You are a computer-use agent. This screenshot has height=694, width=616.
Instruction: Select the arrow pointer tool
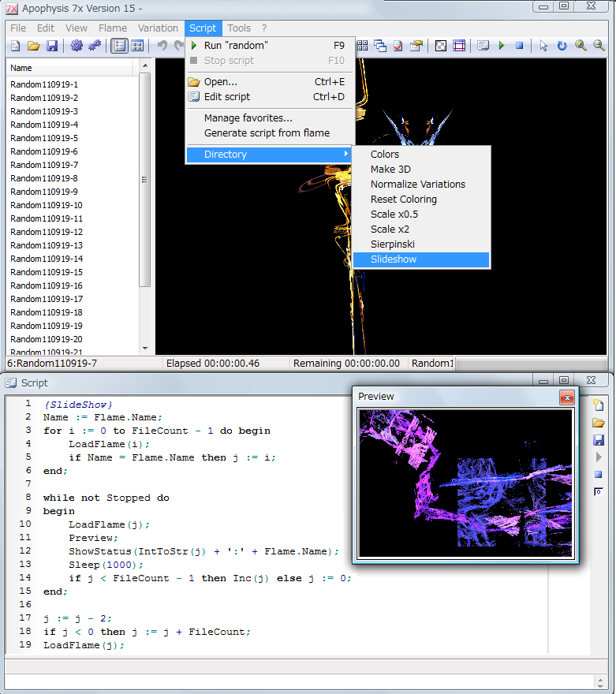click(543, 46)
